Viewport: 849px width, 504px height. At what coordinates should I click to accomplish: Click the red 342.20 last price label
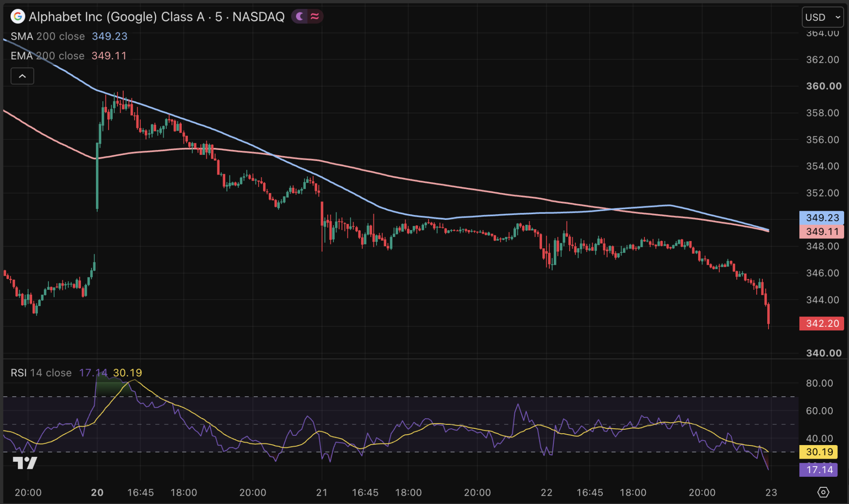pos(822,323)
